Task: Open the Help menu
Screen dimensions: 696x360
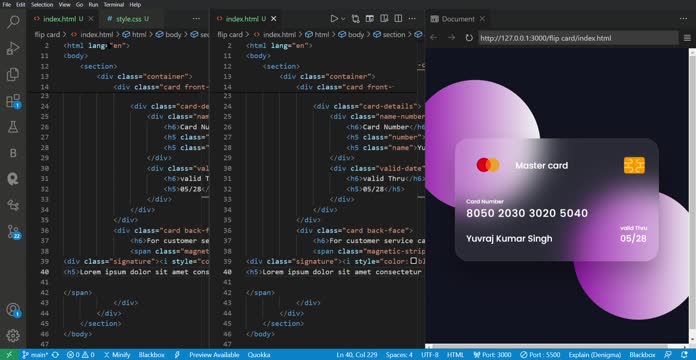Action: (x=135, y=4)
